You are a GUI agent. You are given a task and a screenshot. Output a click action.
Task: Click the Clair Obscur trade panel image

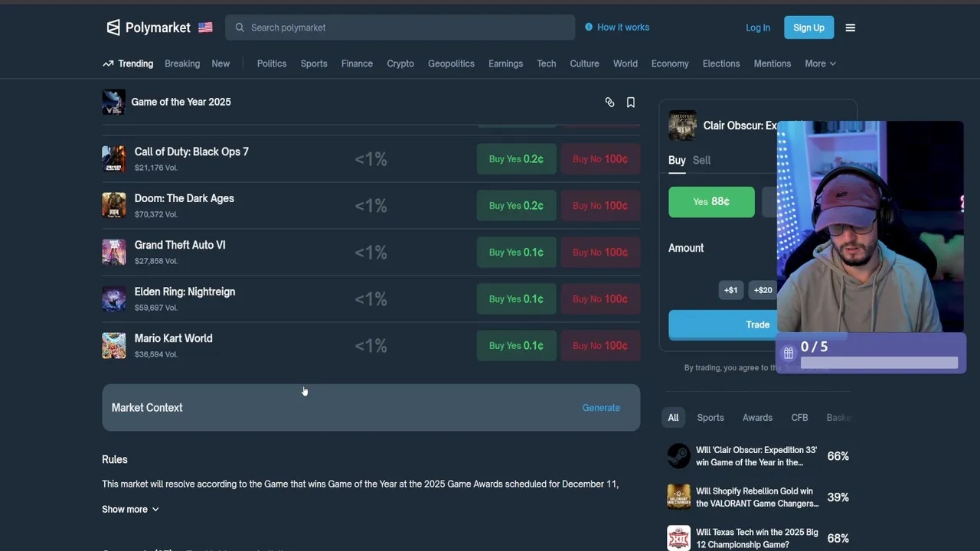(682, 126)
